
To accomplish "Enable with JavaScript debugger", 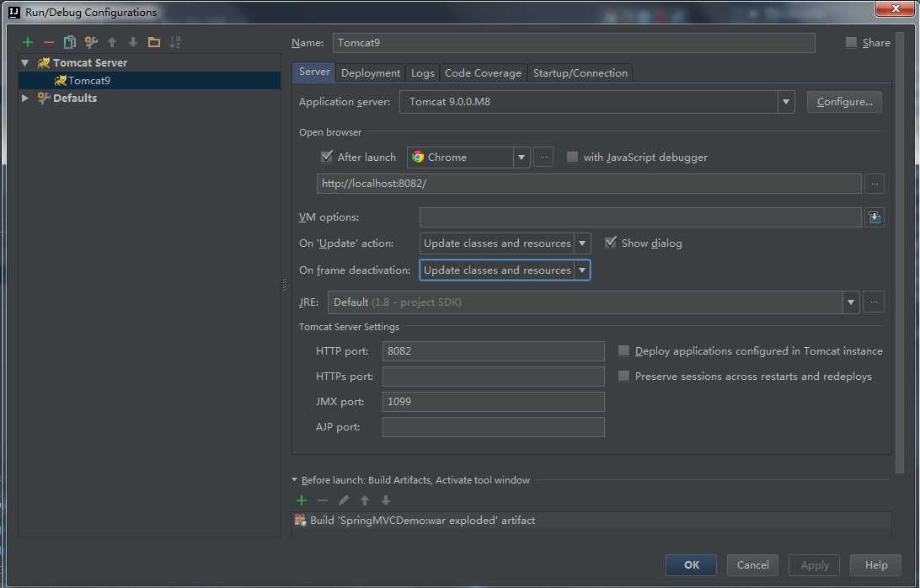I will [572, 157].
